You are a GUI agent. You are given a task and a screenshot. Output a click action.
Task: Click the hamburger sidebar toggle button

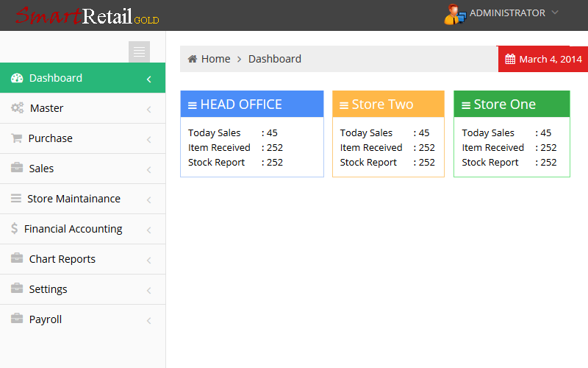(x=139, y=52)
